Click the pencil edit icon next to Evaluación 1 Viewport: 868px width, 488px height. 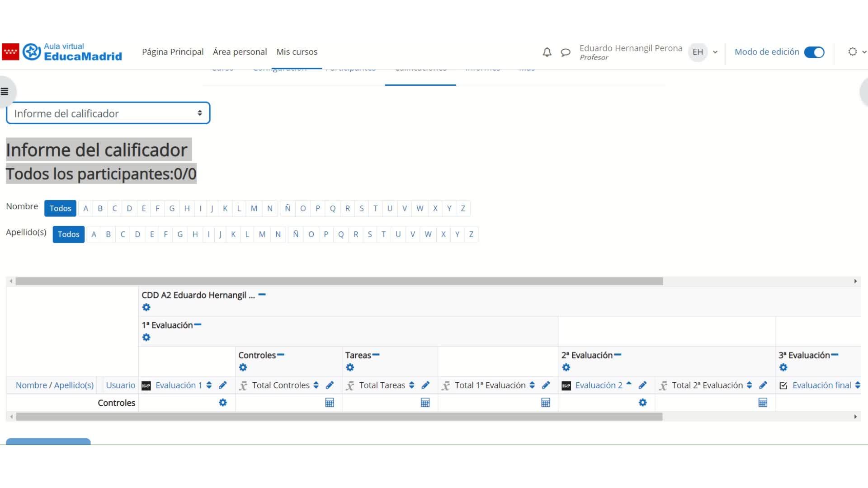[223, 385]
